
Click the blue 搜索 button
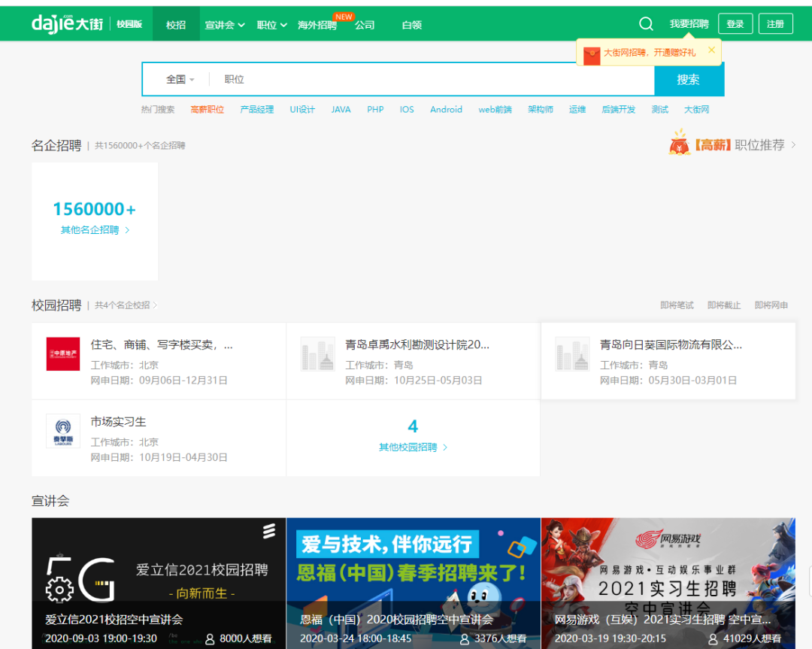[689, 79]
